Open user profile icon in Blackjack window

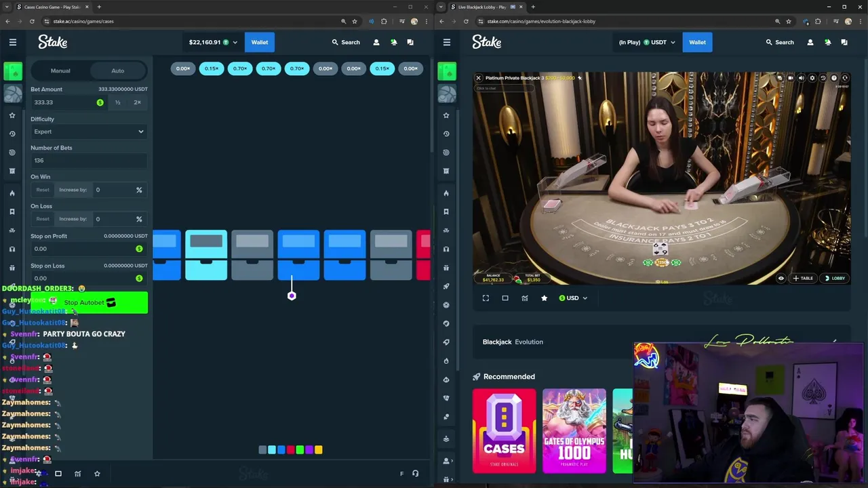coord(810,42)
